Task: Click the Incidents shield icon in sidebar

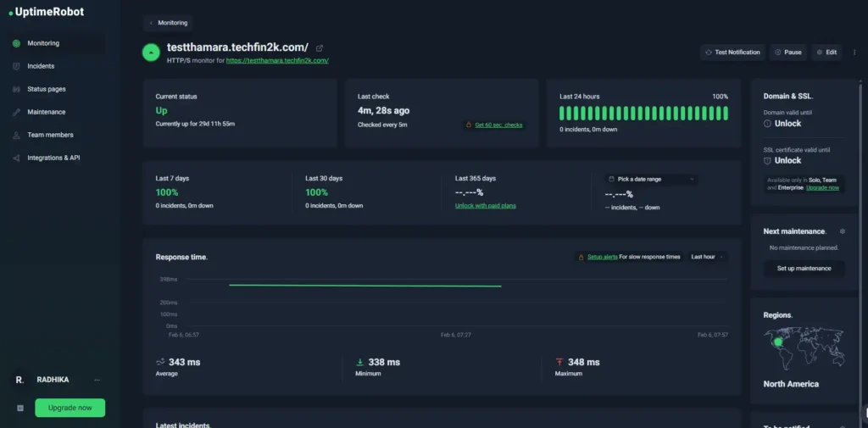Action: [17, 66]
